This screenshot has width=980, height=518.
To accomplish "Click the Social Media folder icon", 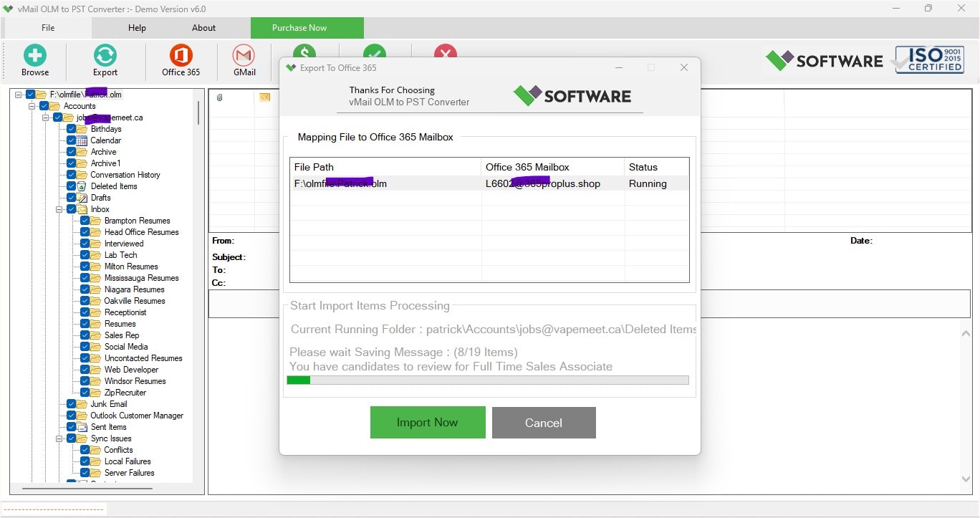I will coord(95,347).
